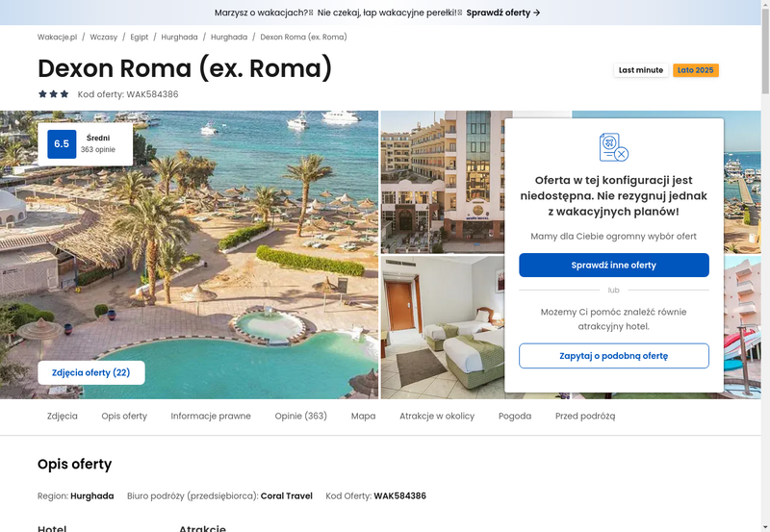This screenshot has width=770, height=532.
Task: Open Zdjęcia oferty (22) gallery
Action: click(90, 372)
